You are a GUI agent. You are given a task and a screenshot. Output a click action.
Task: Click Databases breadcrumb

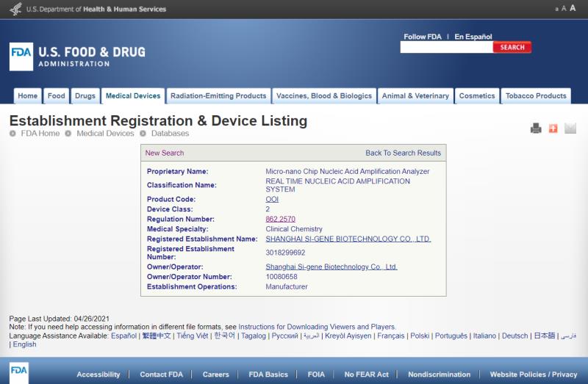point(170,134)
